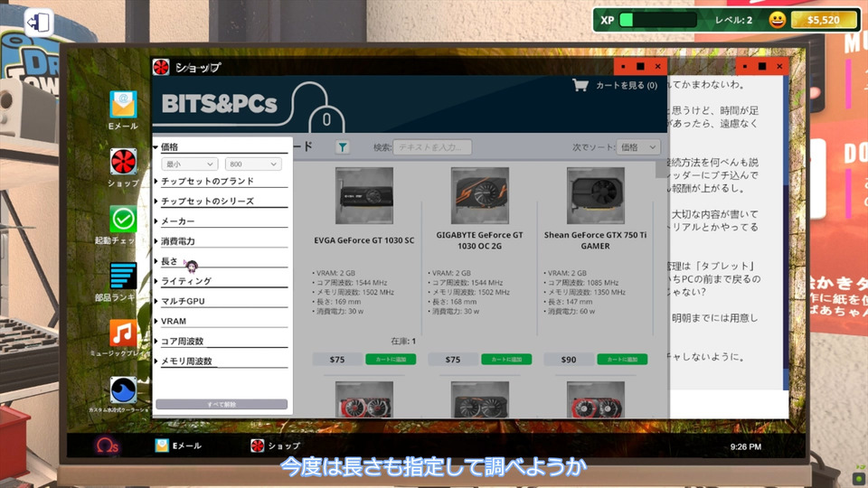
Task: Click the OS start logo in taskbar
Action: [107, 446]
